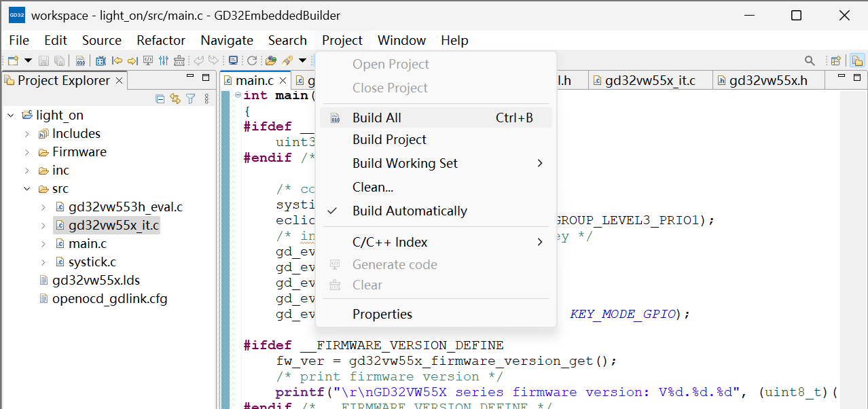
Task: Click the open element folder toolbar icon
Action: 271,60
